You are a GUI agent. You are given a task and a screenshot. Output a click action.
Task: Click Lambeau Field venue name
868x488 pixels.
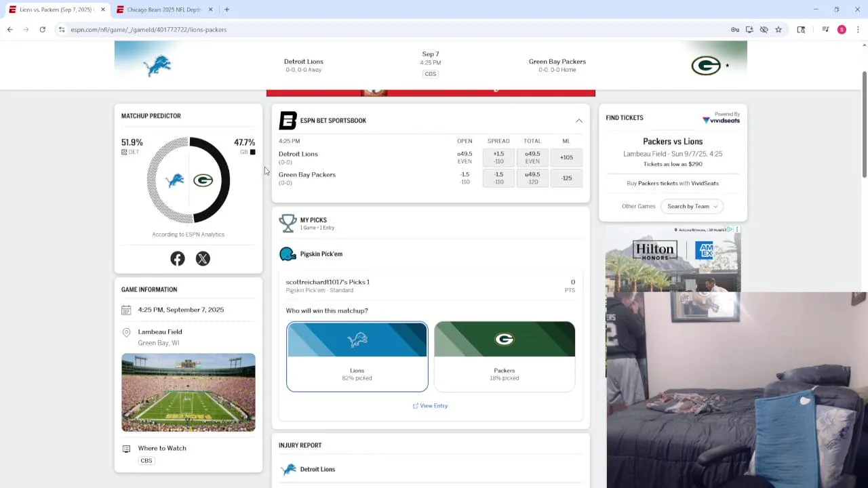tap(160, 331)
